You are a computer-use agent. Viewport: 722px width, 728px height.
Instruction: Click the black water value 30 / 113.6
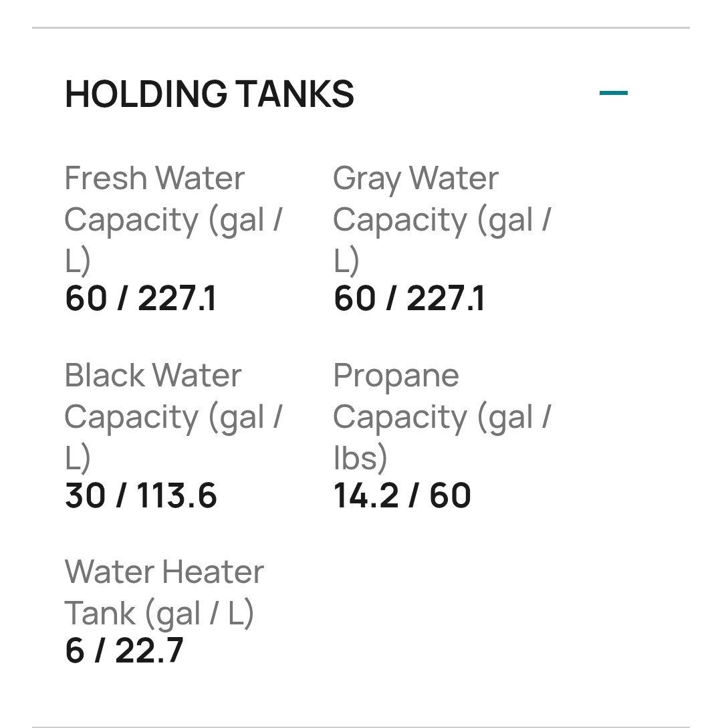click(x=140, y=495)
